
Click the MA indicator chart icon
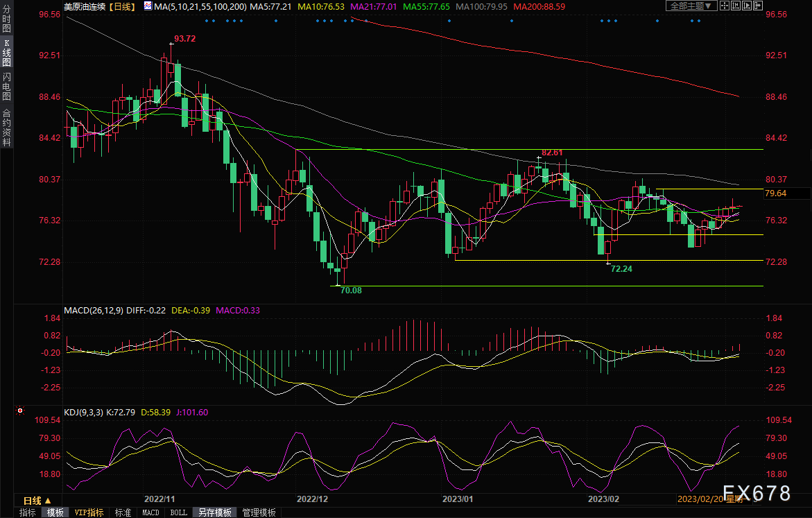tap(148, 6)
